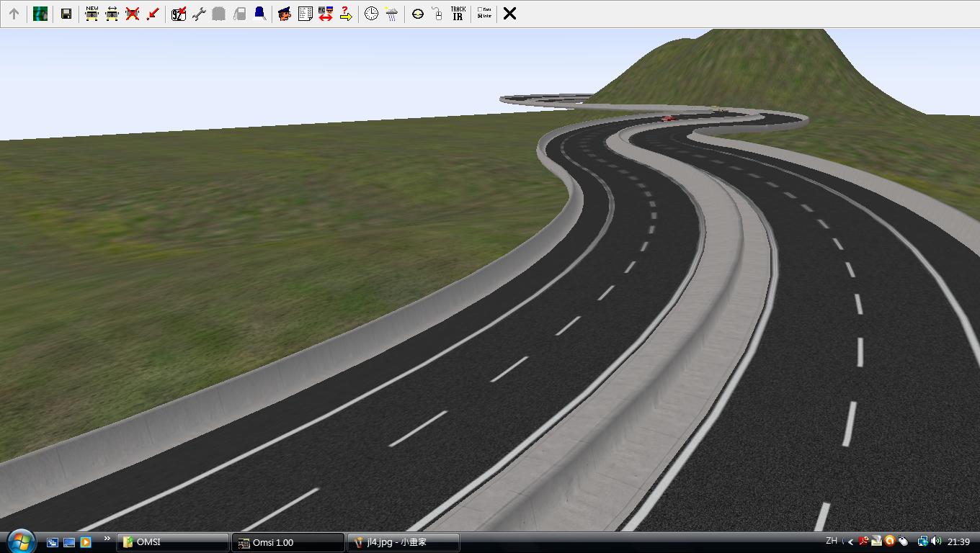
Task: Click the wrench repair icon
Action: coord(199,14)
